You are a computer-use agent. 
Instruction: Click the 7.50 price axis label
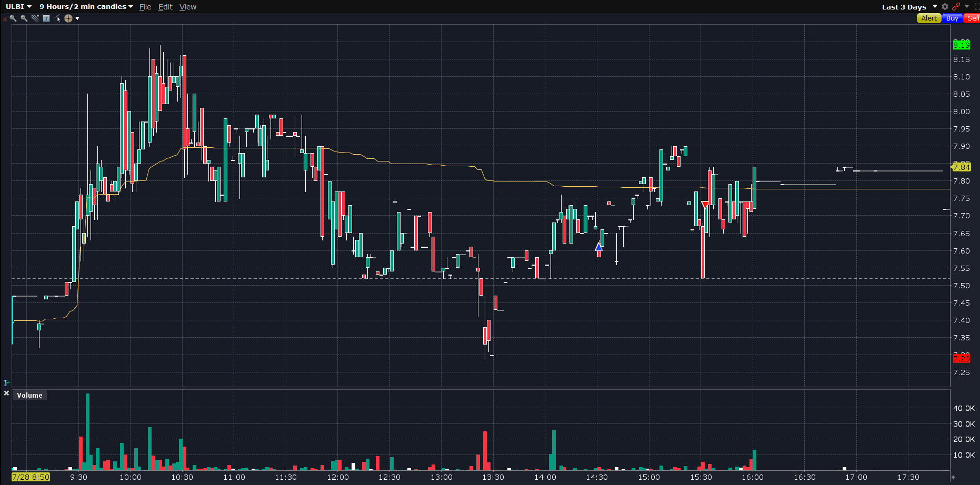(x=961, y=286)
